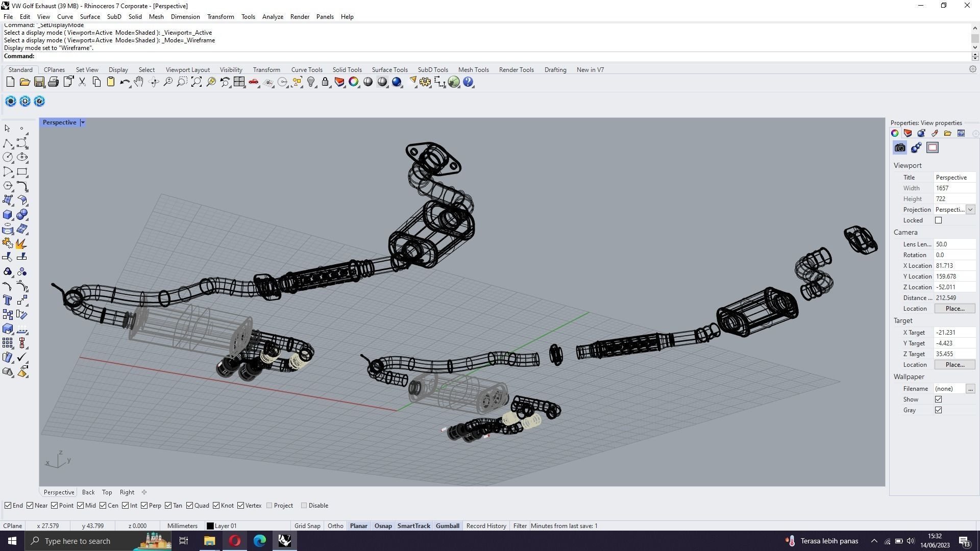Select the Rotate View tool

pyautogui.click(x=154, y=82)
